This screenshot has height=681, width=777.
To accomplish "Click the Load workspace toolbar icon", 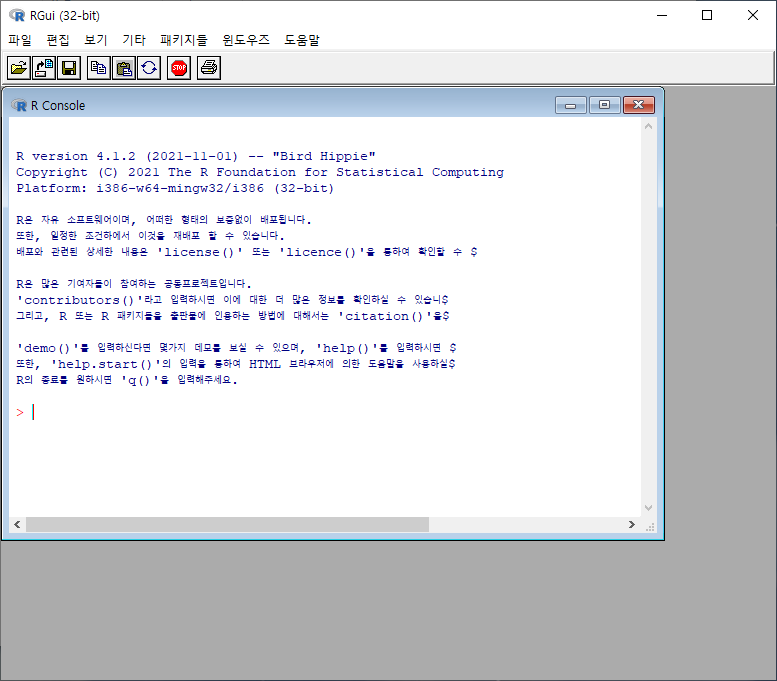I will point(44,68).
